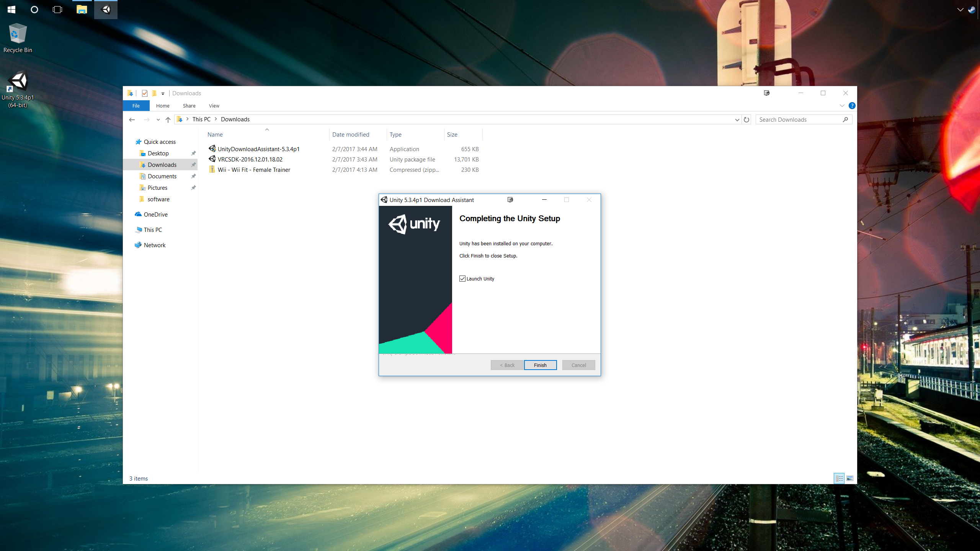Click the Unity icon in the taskbar
The width and height of the screenshot is (980, 551).
coord(106,10)
